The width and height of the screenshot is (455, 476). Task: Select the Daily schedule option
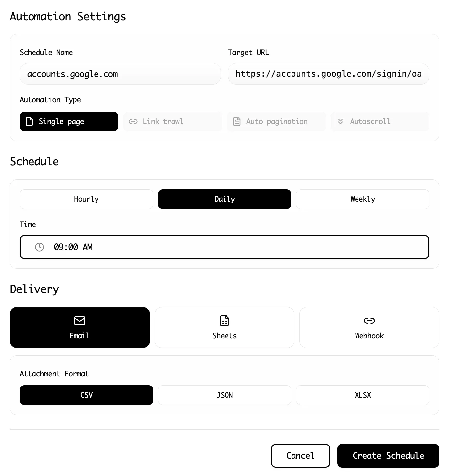click(x=224, y=199)
